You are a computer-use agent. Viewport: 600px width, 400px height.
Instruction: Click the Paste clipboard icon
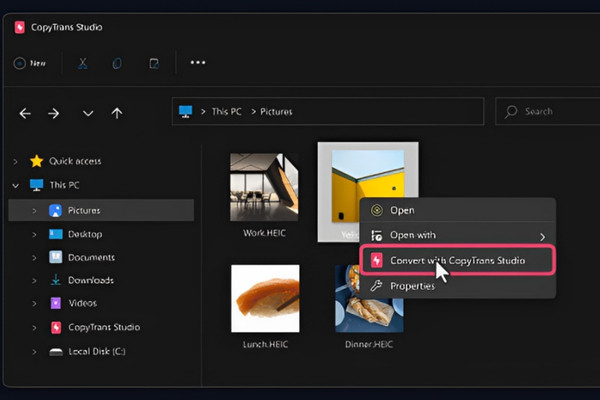[154, 63]
